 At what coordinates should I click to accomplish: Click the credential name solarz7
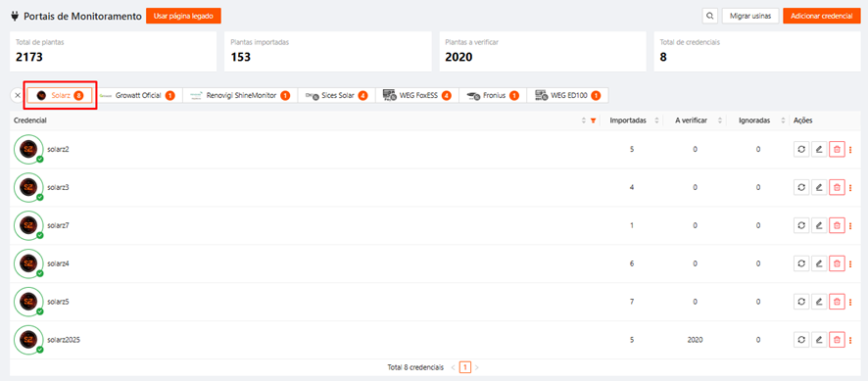(58, 226)
